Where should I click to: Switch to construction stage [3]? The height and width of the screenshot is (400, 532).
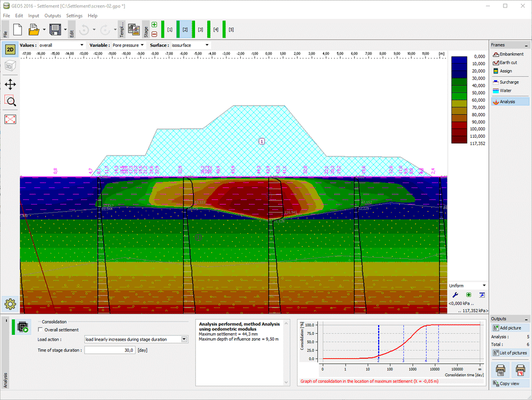200,29
